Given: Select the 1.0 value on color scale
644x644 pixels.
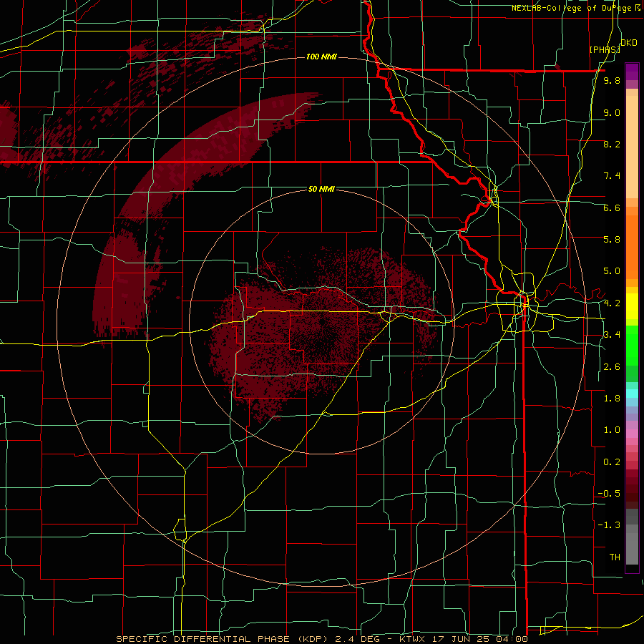Looking at the screenshot, I should [x=612, y=430].
